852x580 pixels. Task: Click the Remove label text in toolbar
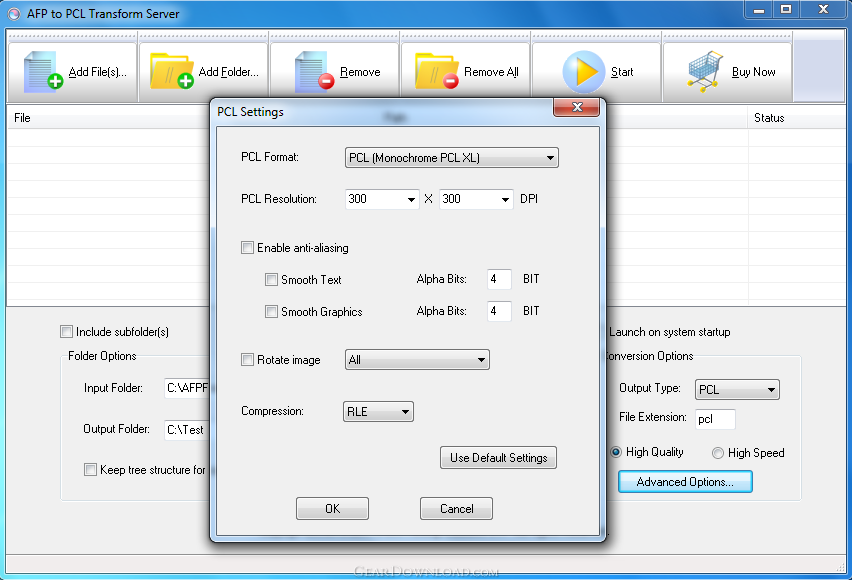coord(360,72)
